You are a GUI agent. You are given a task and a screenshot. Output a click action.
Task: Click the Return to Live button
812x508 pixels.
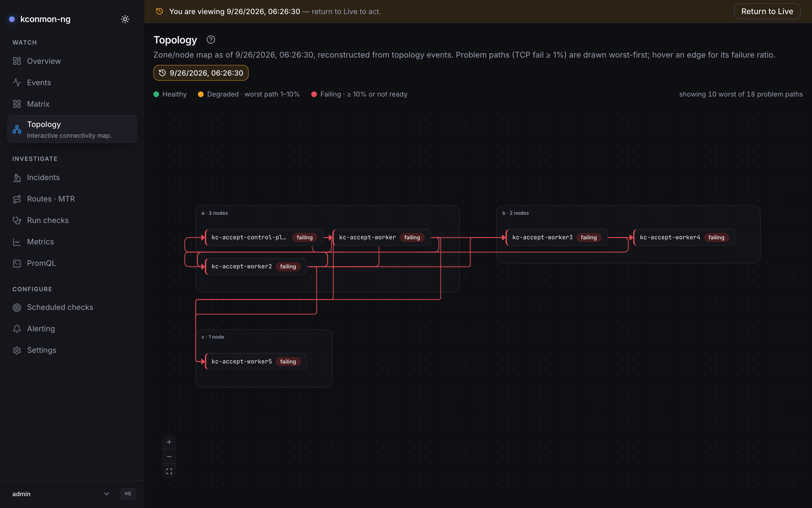click(767, 11)
